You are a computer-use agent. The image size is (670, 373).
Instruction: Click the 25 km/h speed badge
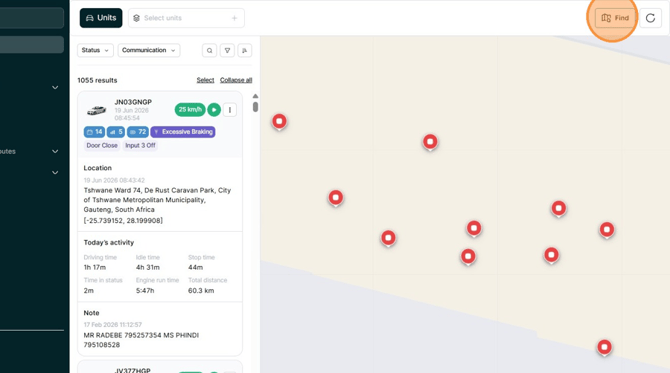[190, 110]
